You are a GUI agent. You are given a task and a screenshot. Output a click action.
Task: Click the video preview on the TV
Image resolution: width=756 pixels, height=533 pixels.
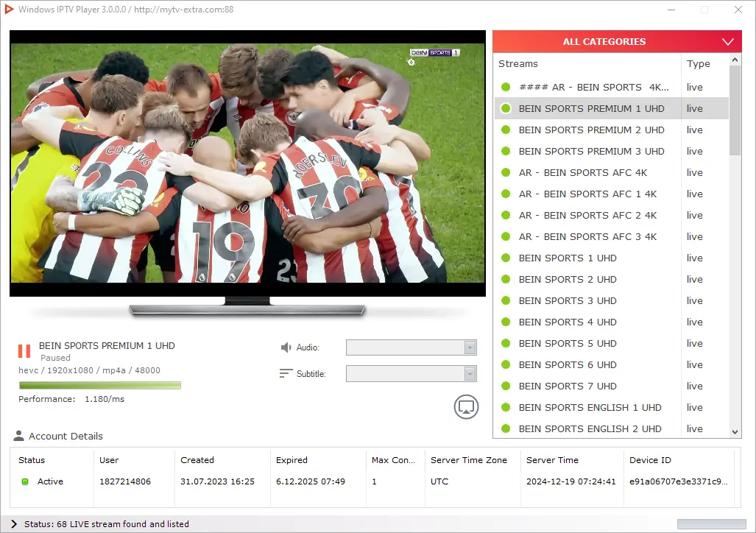pyautogui.click(x=247, y=163)
